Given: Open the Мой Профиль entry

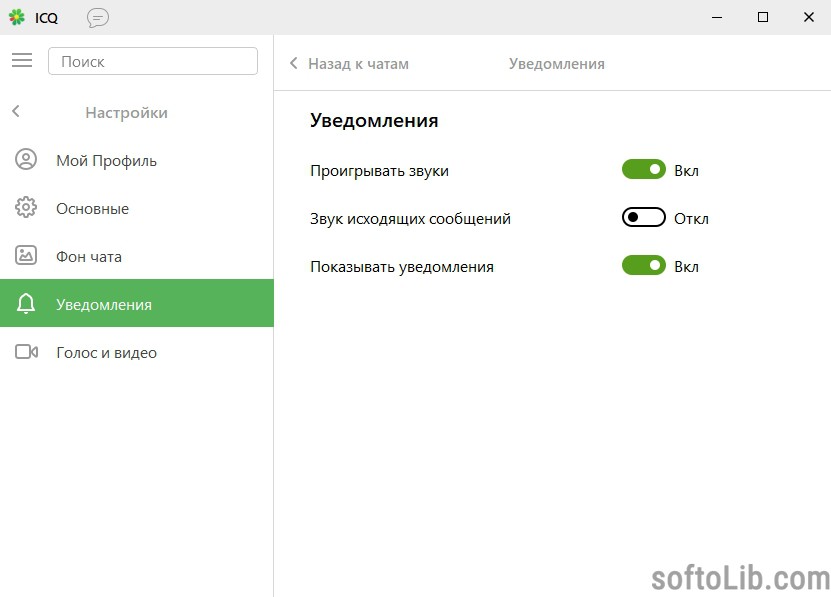Looking at the screenshot, I should pos(137,160).
